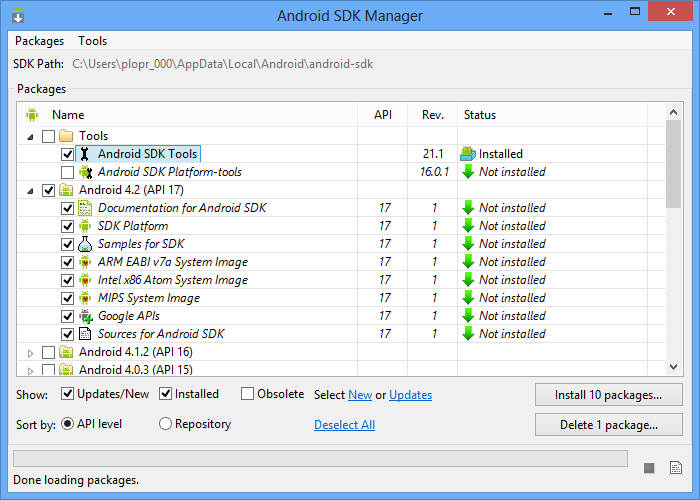Click the green arrow for Platform-tools status
Screen dimensions: 700x500
[468, 172]
